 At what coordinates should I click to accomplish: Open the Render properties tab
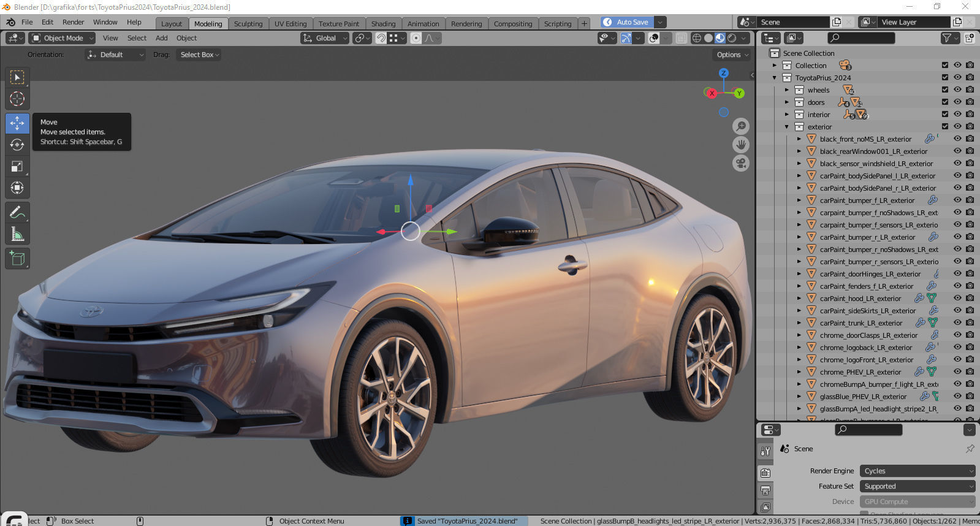click(765, 473)
